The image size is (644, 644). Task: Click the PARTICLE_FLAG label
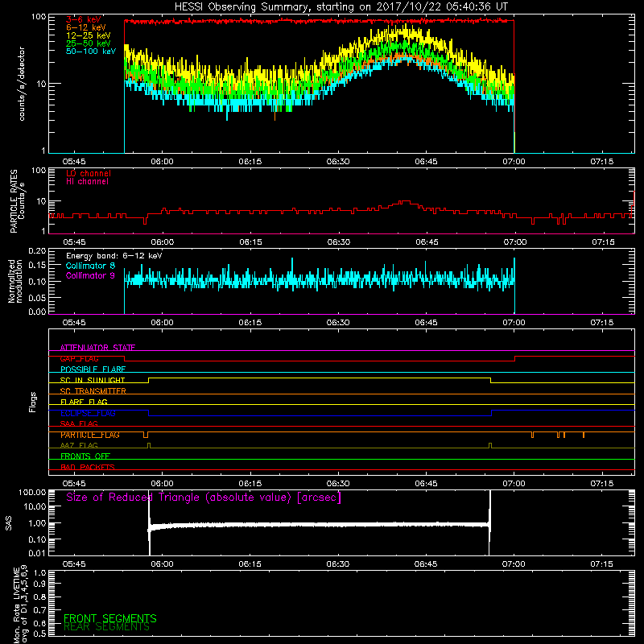[90, 435]
